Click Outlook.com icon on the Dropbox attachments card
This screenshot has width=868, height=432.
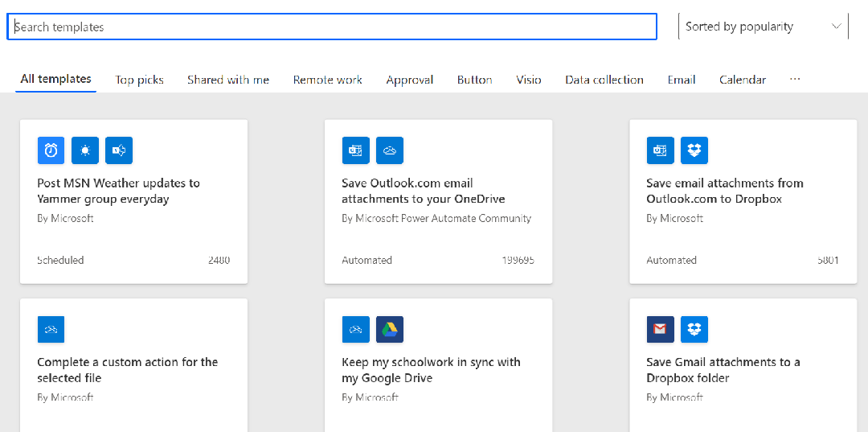click(x=661, y=150)
